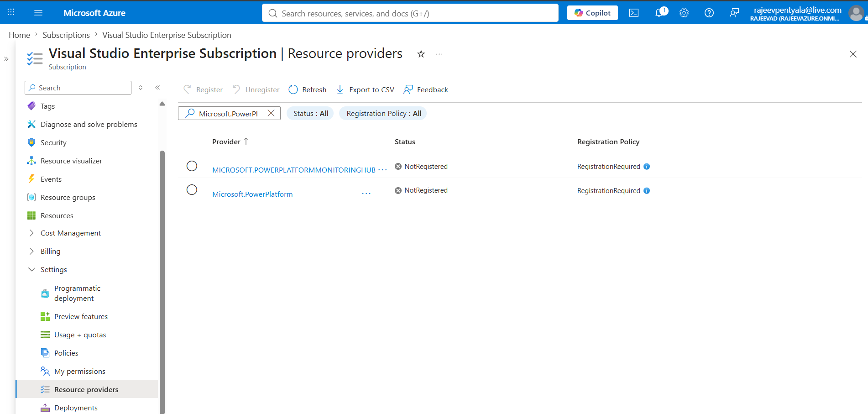Screen dimensions: 868x414
Task: Click the Feedback toolbar button
Action: tap(426, 89)
